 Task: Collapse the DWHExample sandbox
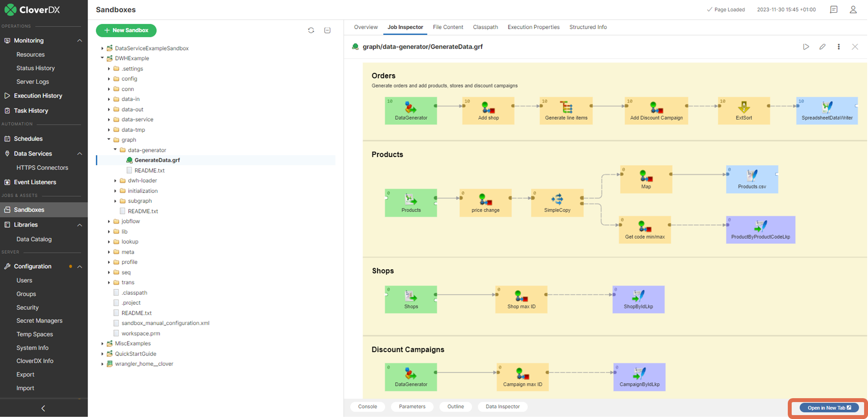click(102, 58)
